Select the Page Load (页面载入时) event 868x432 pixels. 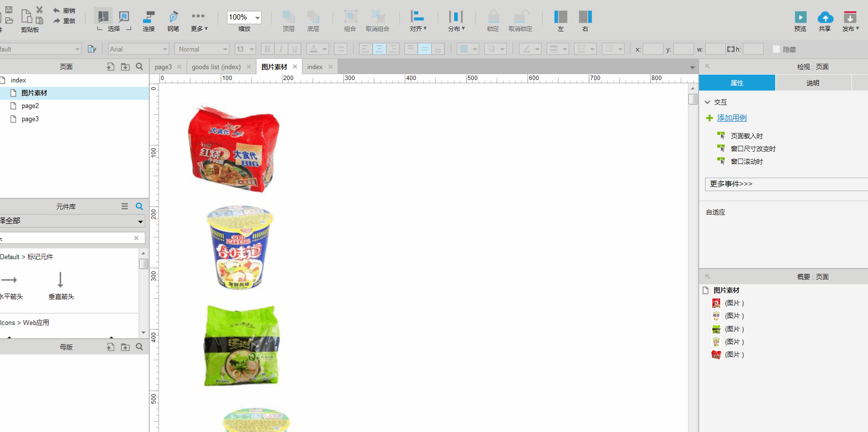[x=747, y=136]
